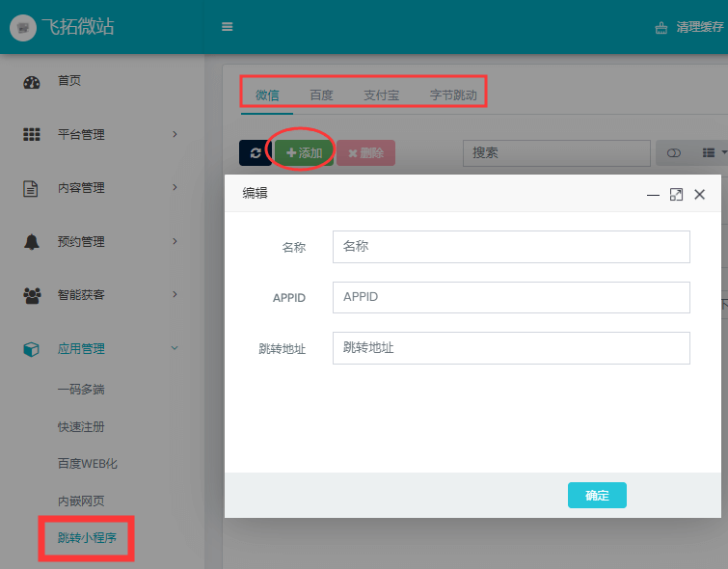The width and height of the screenshot is (728, 569).
Task: Toggle the card view switch icon
Action: pyautogui.click(x=674, y=152)
